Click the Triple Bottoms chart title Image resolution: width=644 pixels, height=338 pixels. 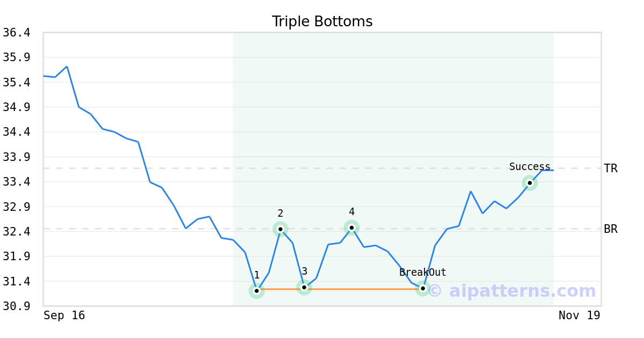point(322,21)
